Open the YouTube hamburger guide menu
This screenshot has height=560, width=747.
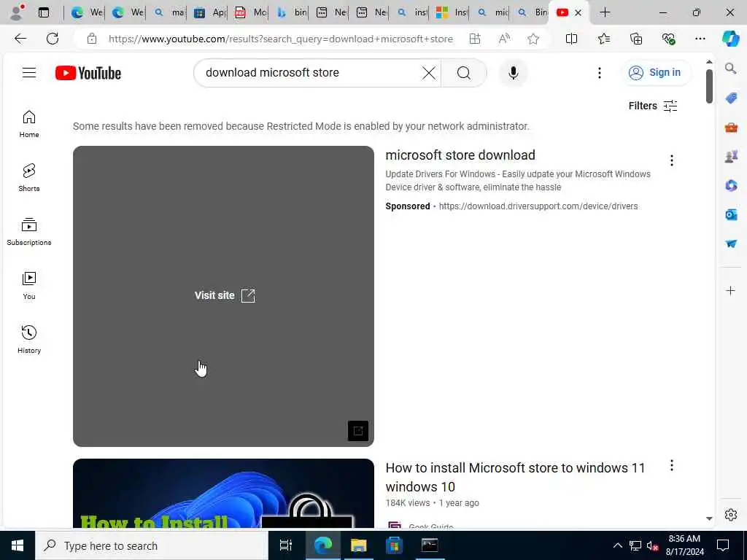(x=29, y=73)
